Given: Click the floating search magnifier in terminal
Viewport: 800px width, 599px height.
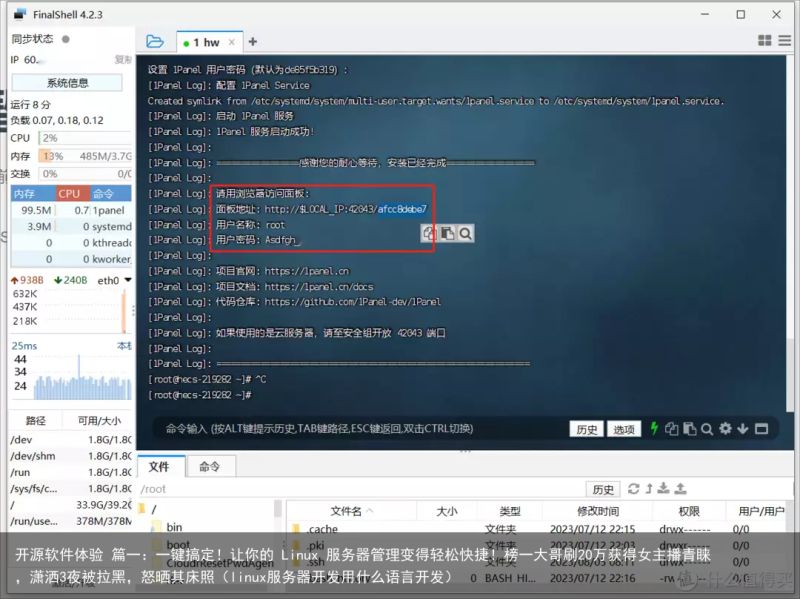Looking at the screenshot, I should pos(465,234).
